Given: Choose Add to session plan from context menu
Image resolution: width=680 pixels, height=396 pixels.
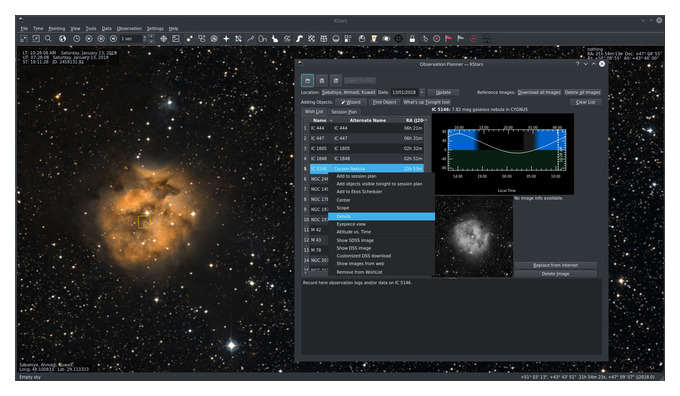Looking at the screenshot, I should 356,177.
